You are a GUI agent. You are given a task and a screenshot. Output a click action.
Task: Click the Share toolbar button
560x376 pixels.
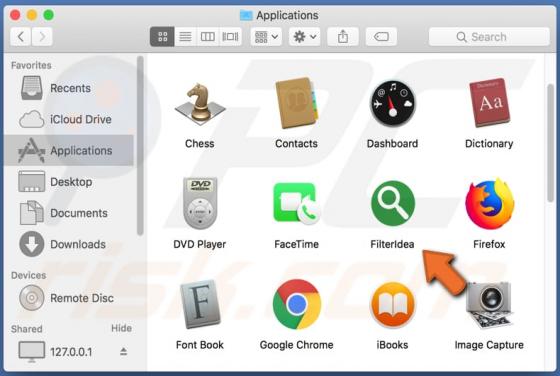(343, 37)
